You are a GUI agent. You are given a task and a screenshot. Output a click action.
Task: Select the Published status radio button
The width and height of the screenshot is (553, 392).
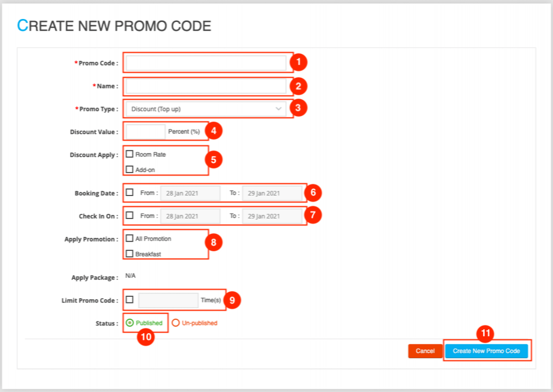click(x=130, y=323)
